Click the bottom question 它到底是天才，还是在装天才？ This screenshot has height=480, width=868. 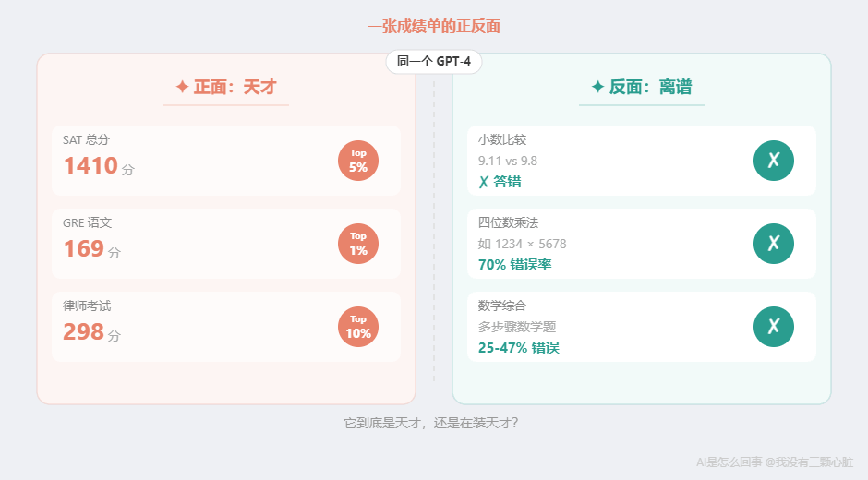433,423
